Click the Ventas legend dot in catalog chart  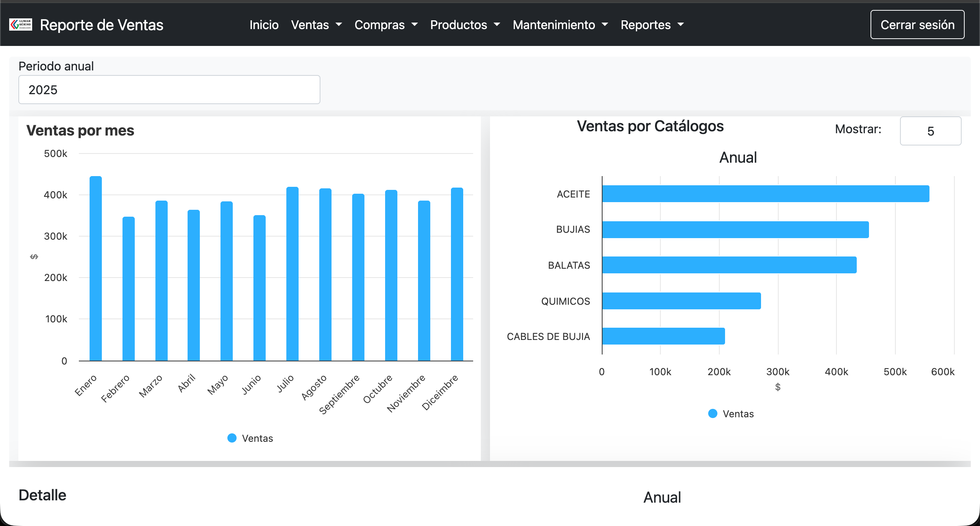[x=712, y=413]
